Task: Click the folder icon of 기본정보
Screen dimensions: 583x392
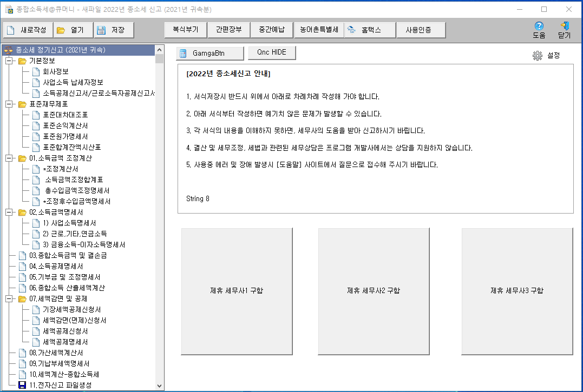Action: click(22, 61)
